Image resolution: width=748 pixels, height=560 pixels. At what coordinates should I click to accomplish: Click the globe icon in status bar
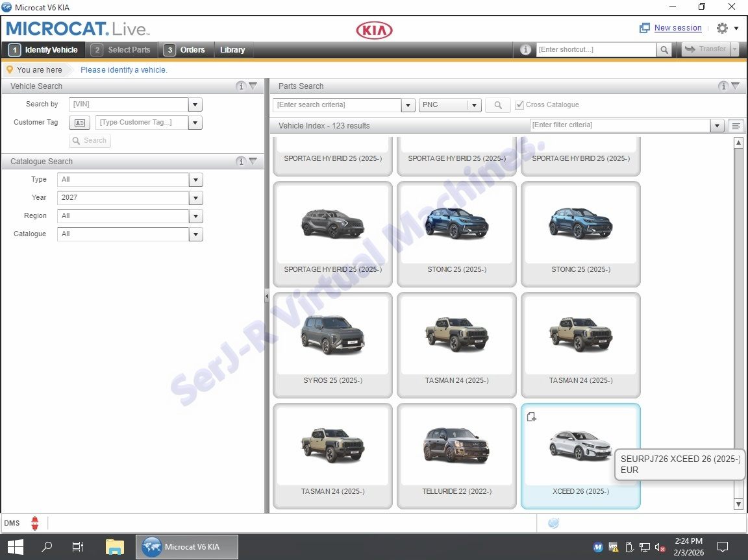[x=553, y=523]
